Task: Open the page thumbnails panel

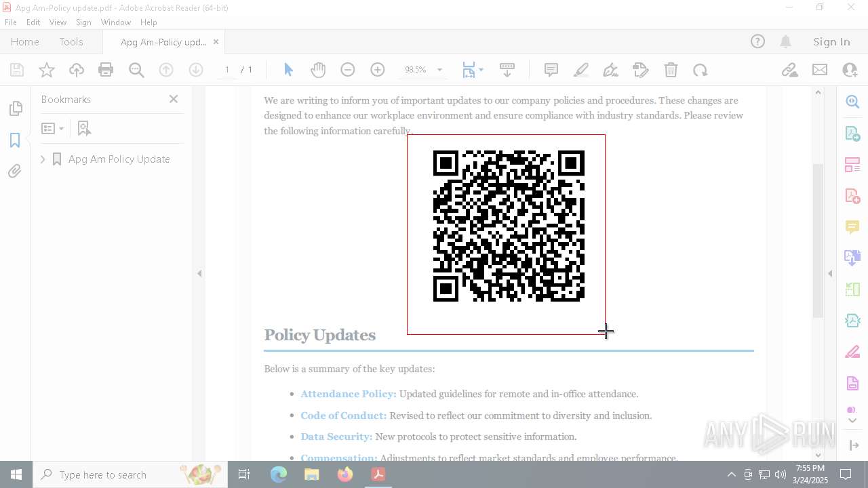Action: pyautogui.click(x=15, y=108)
